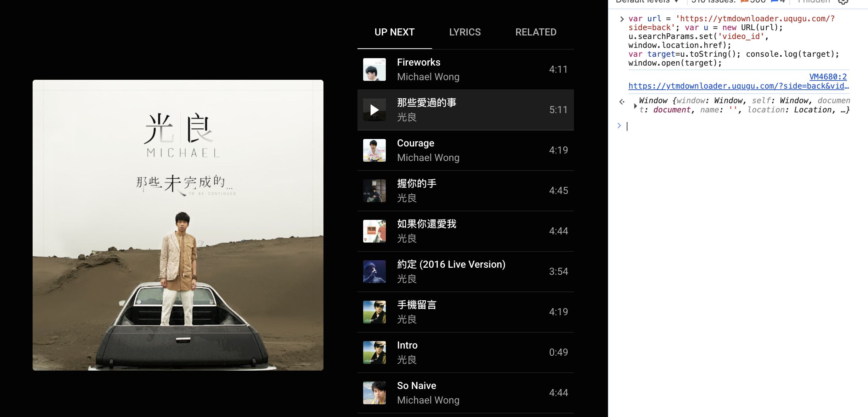Open the Default levels dropdown
This screenshot has height=417, width=868.
pyautogui.click(x=647, y=2)
